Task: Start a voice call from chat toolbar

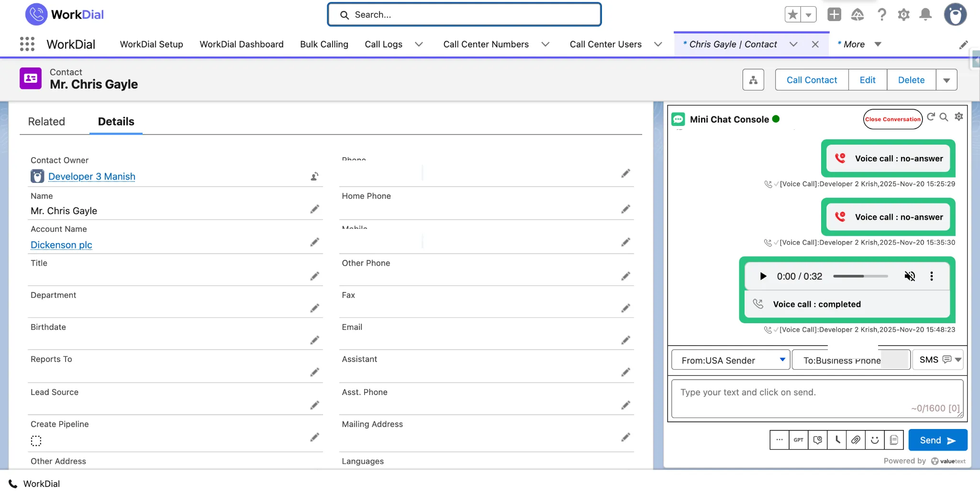Action: (837, 440)
